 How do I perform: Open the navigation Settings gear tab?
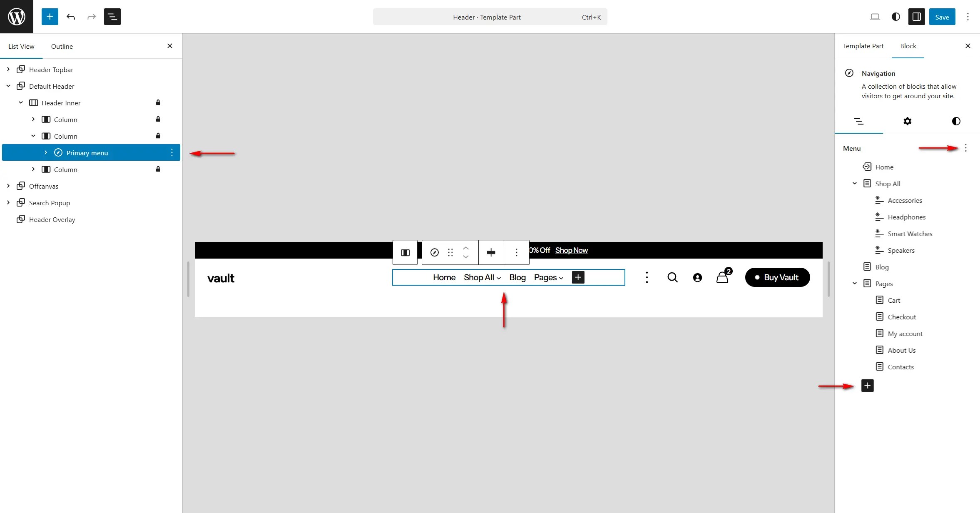point(907,121)
